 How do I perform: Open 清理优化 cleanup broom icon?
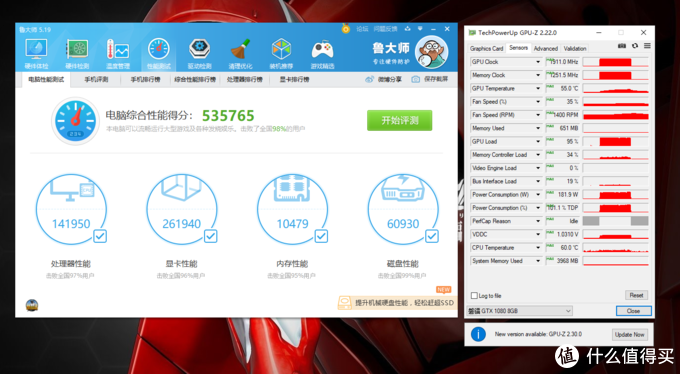[x=240, y=53]
